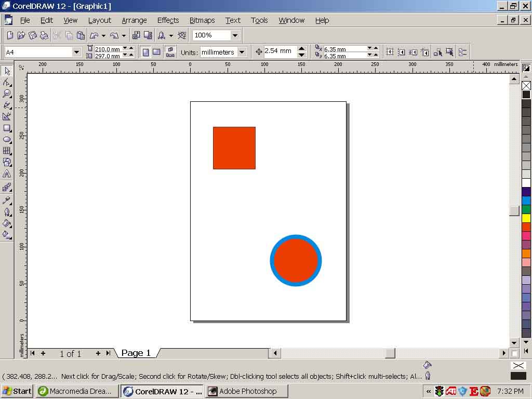Open the Layout menu
This screenshot has width=532, height=399.
point(100,20)
